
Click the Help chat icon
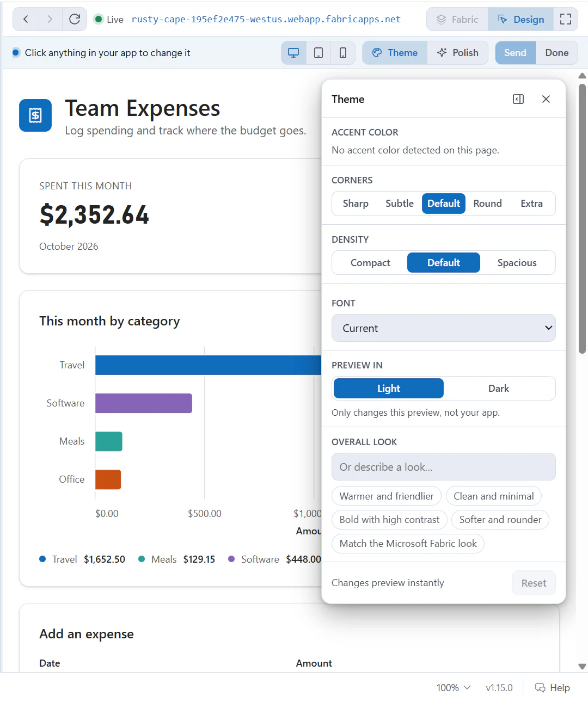(x=540, y=688)
